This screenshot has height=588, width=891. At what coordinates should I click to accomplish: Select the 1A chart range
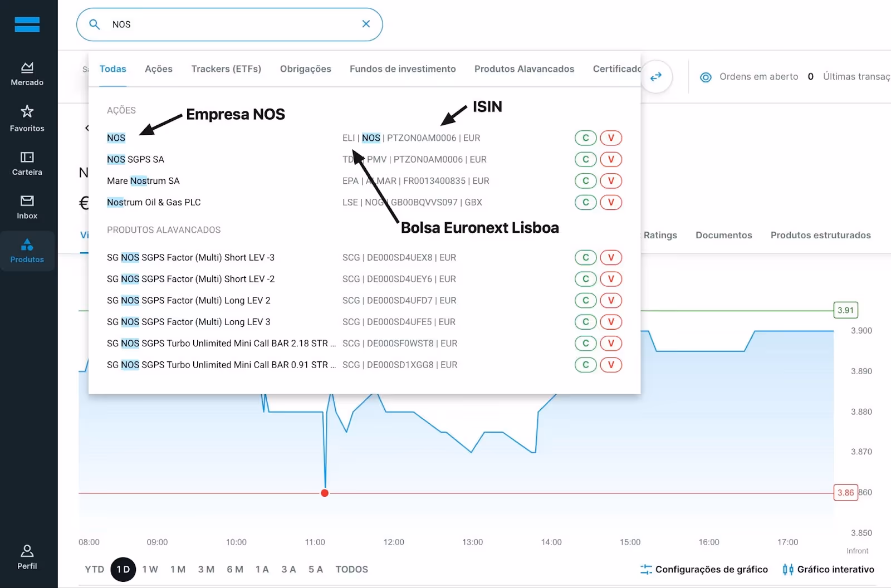click(262, 569)
